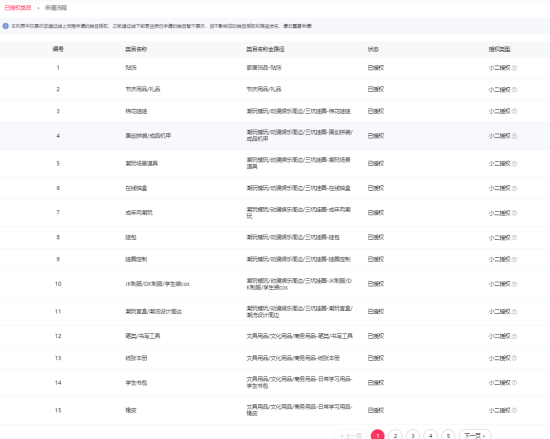Viewport: 550px width, 439px height.
Task: Click the blue info icon in notice banner
Action: tap(5, 26)
